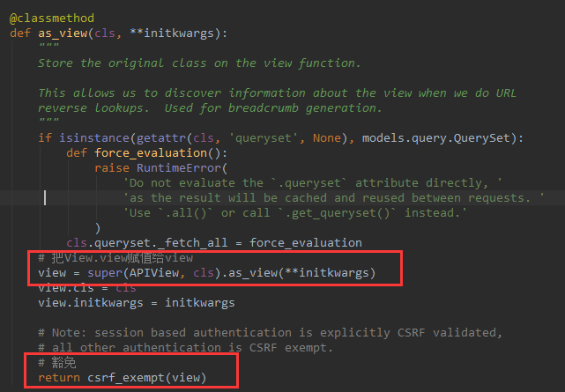The image size is (565, 392).
Task: Click the @classmethod decorator line
Action: click(x=52, y=18)
